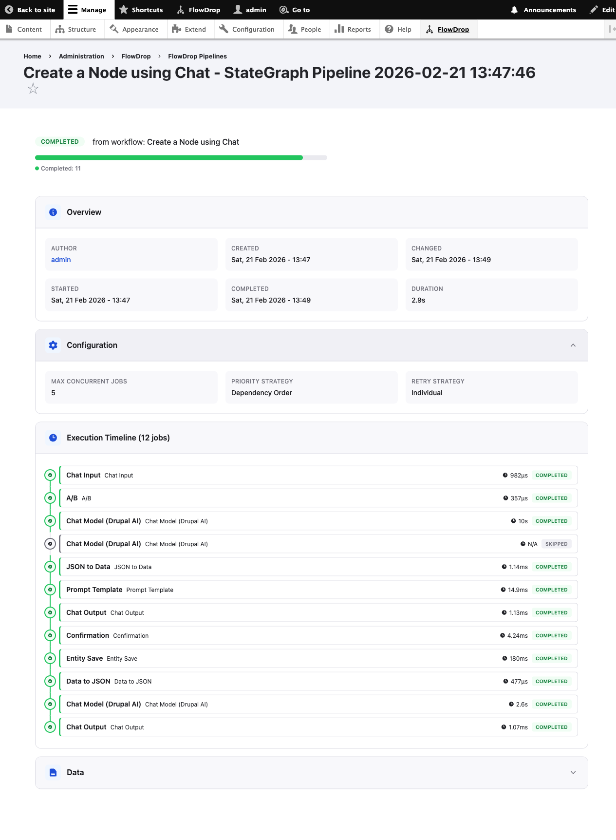The width and height of the screenshot is (616, 840).
Task: Click the green pipeline progress bar
Action: point(169,158)
